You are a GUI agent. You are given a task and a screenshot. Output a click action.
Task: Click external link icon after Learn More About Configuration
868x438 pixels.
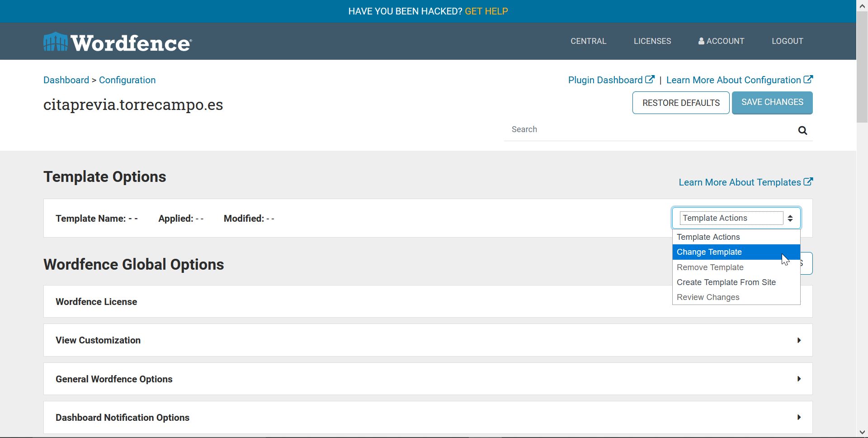tap(808, 80)
